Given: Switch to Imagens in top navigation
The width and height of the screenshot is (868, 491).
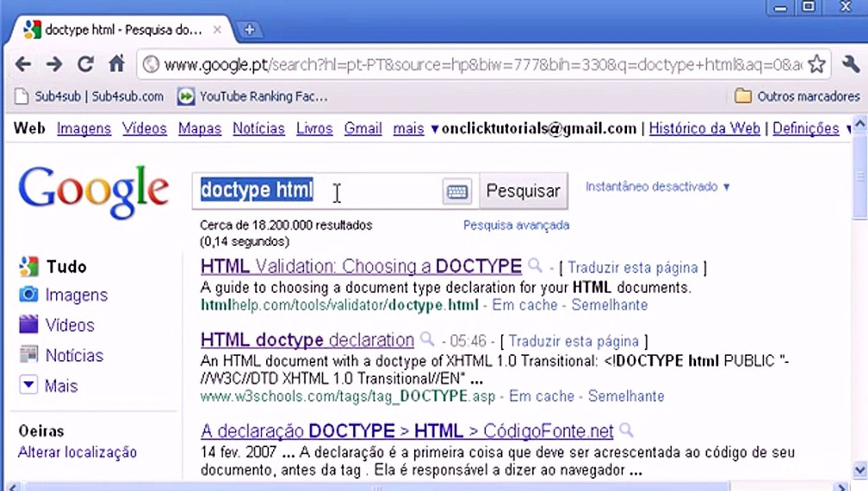Looking at the screenshot, I should tap(84, 128).
